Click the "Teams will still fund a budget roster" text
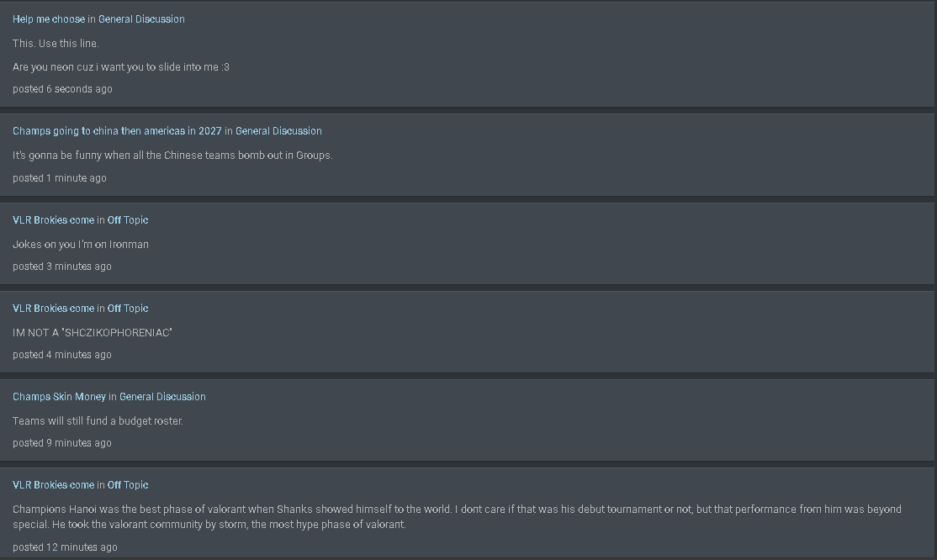The height and width of the screenshot is (560, 937). pos(98,421)
